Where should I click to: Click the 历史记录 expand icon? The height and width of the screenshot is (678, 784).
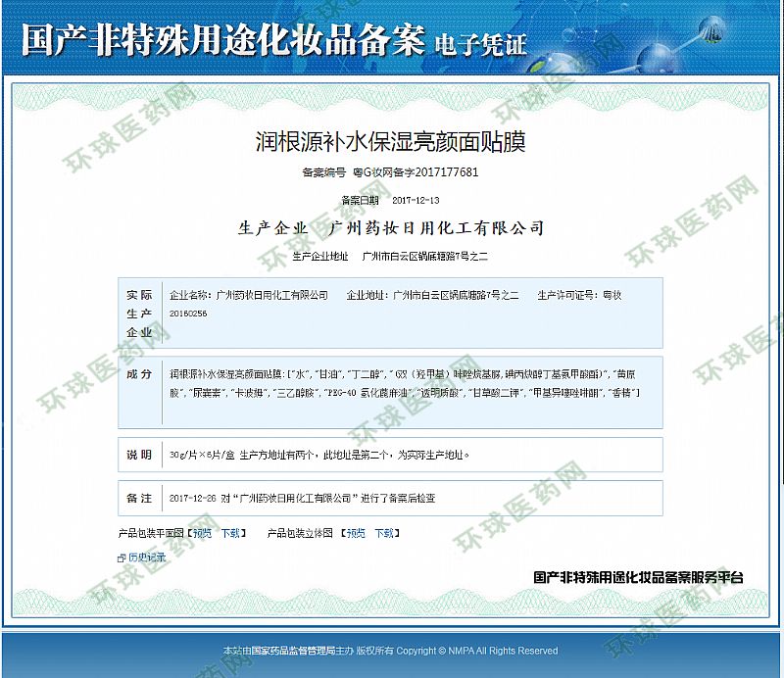122,557
